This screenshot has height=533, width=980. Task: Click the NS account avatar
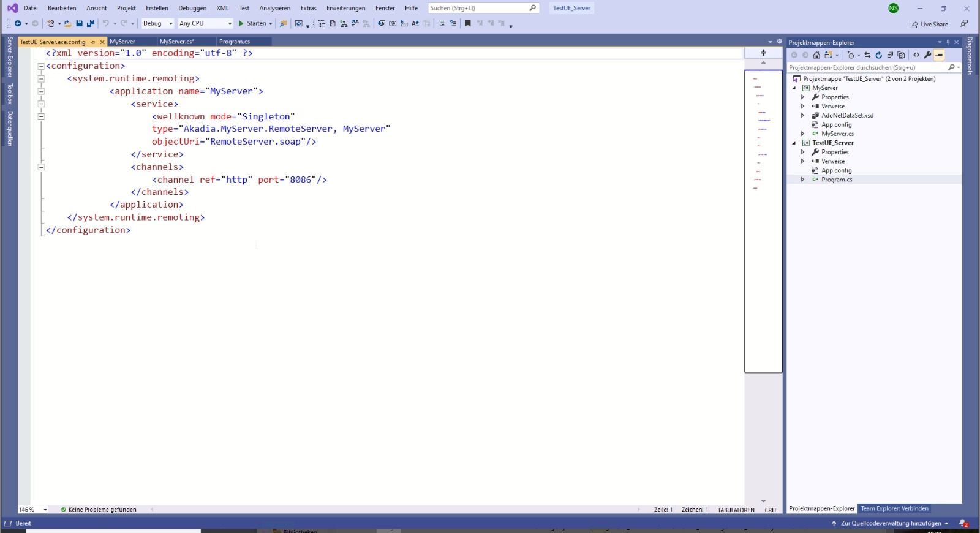pos(894,8)
